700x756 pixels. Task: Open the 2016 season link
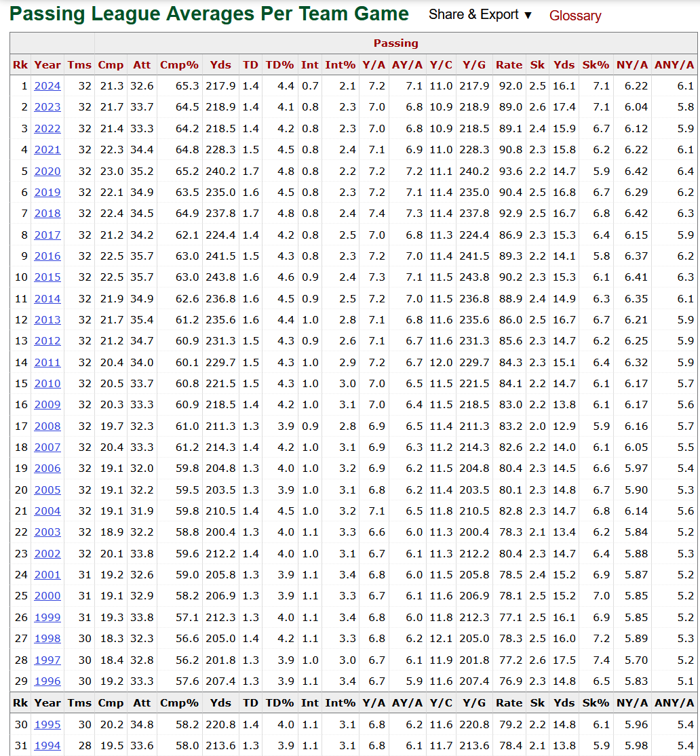tap(47, 256)
